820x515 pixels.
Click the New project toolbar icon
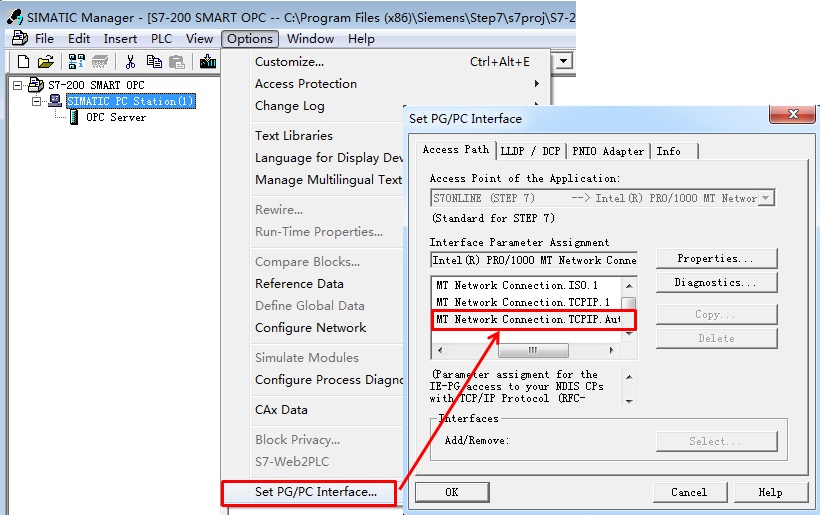click(23, 62)
